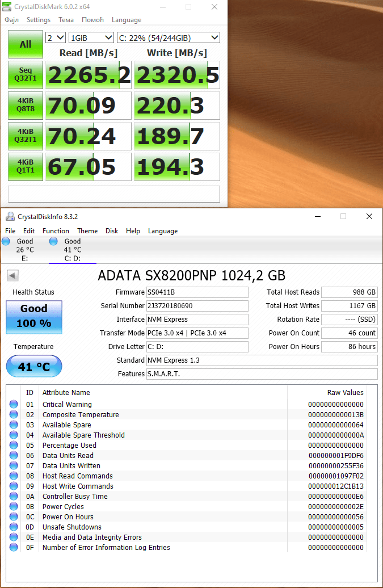The width and height of the screenshot is (383, 588).
Task: Open the Help menu in CrystalDiskInfo
Action: click(x=133, y=231)
